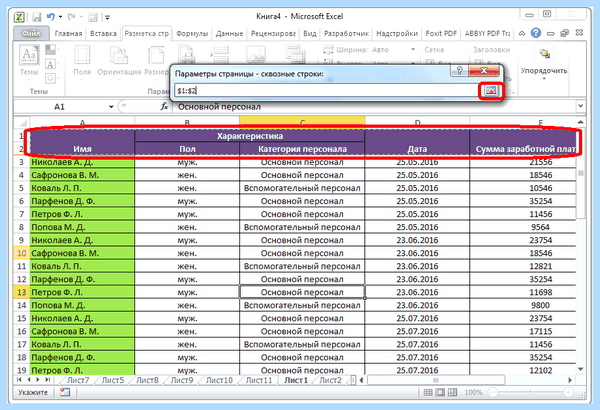Click the Select All corner of the sheet

point(22,123)
